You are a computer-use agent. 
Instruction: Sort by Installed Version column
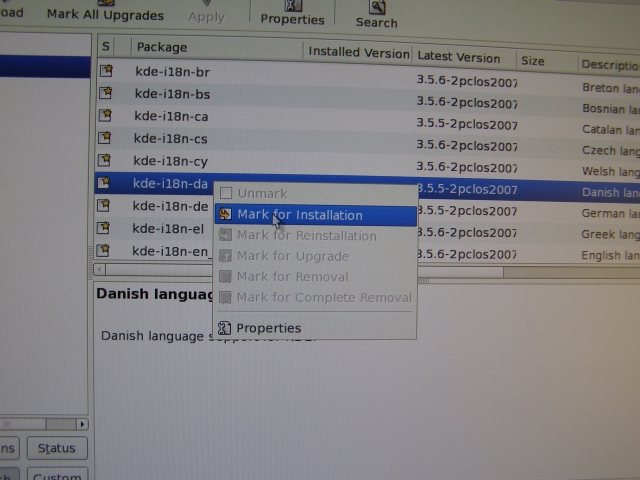tap(358, 52)
